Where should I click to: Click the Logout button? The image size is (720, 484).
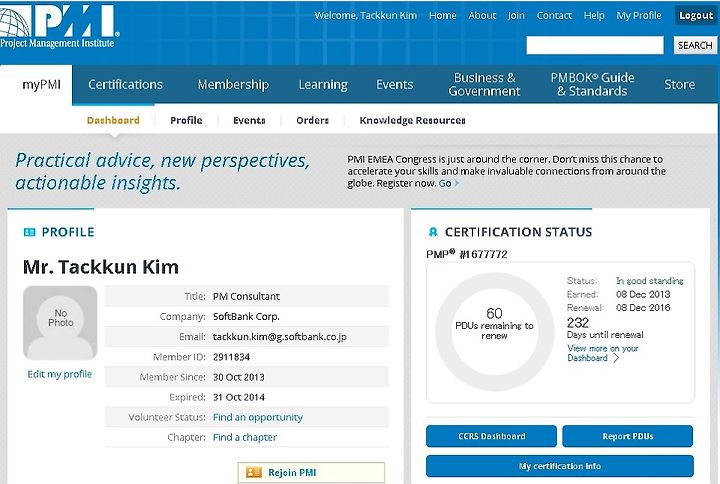coord(696,16)
